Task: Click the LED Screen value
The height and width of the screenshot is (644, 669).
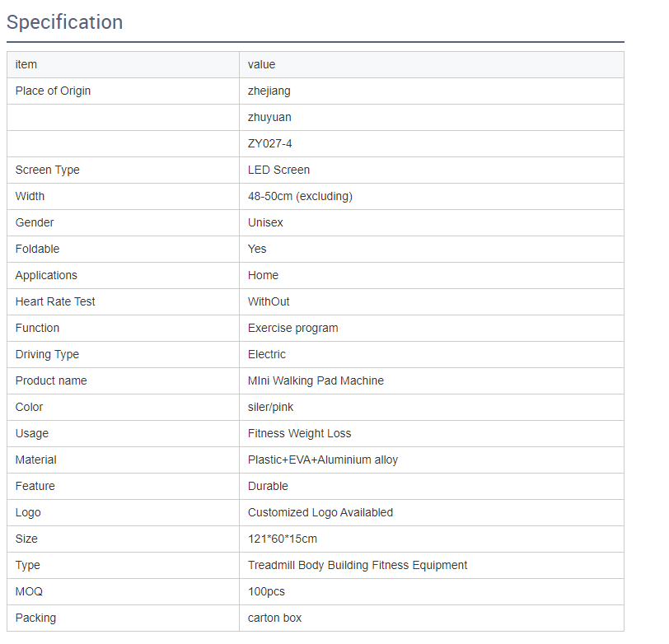Action: coord(279,170)
